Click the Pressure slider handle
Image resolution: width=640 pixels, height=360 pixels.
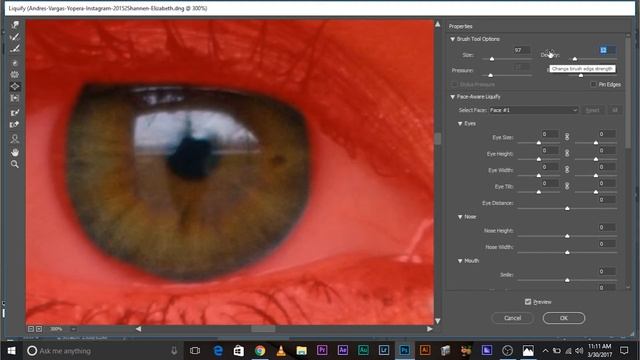(491, 76)
